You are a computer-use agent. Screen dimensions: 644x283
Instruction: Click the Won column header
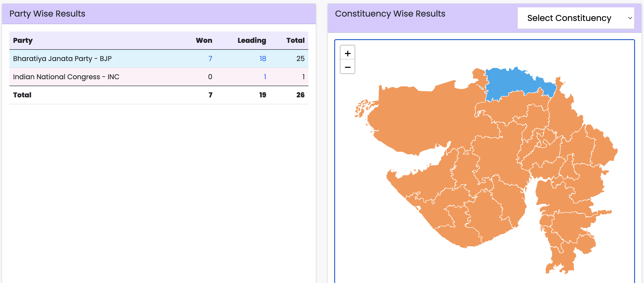pyautogui.click(x=204, y=40)
